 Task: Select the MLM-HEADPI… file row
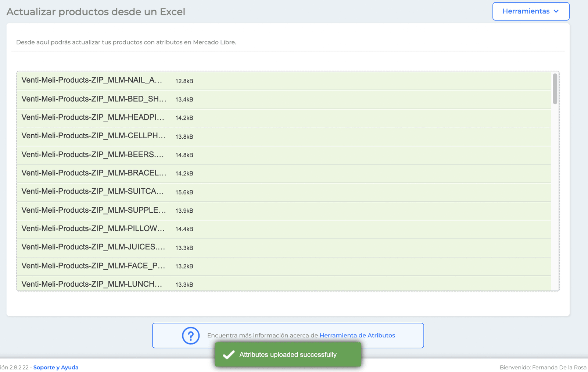coord(284,118)
